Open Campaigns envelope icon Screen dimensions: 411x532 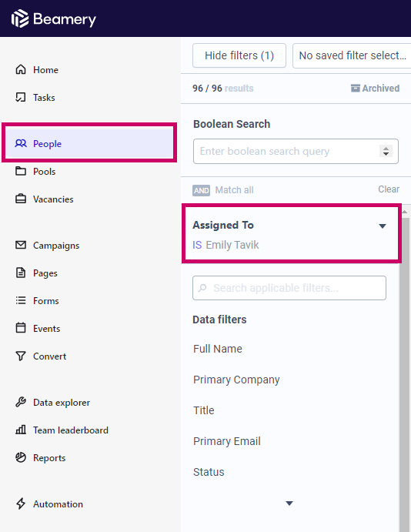tap(21, 245)
